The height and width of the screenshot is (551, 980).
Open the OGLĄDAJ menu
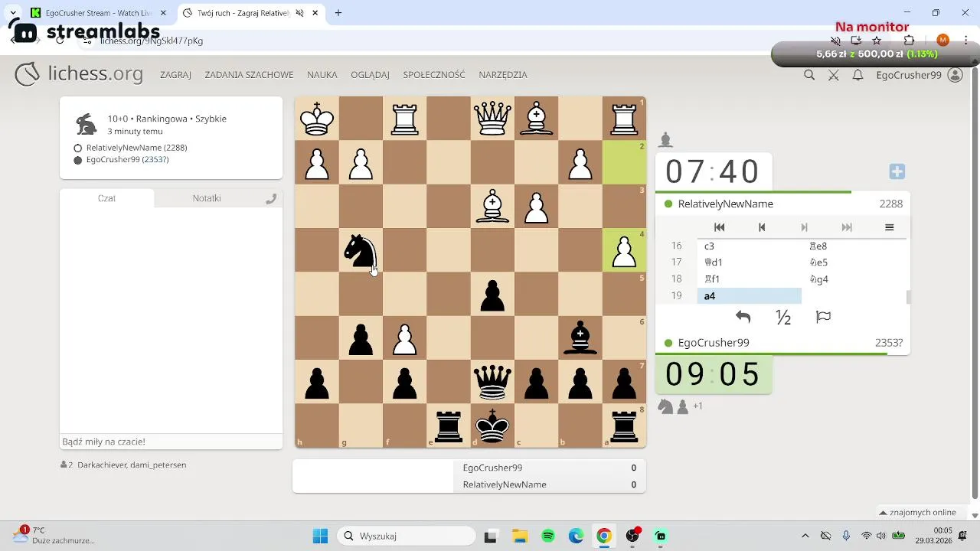point(370,75)
